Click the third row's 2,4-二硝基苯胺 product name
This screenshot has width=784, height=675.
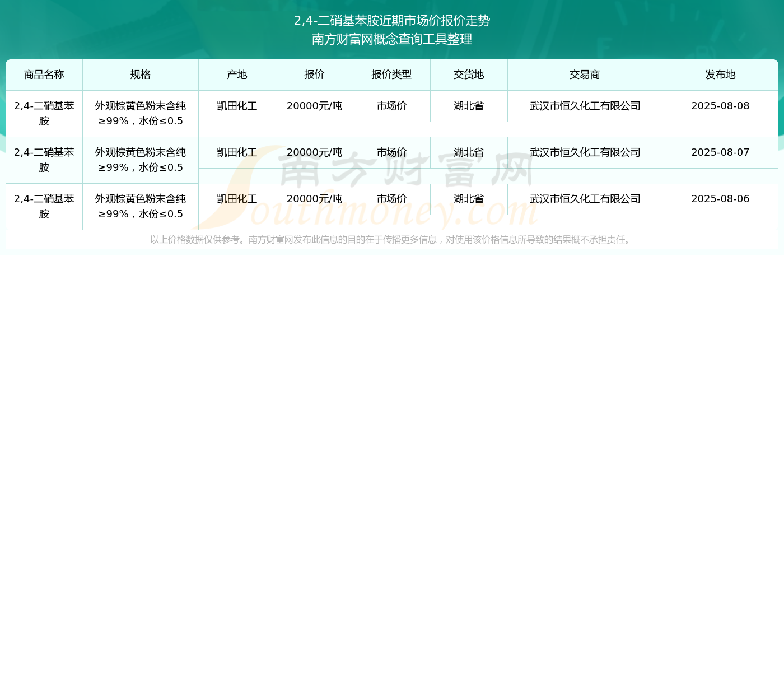click(44, 207)
